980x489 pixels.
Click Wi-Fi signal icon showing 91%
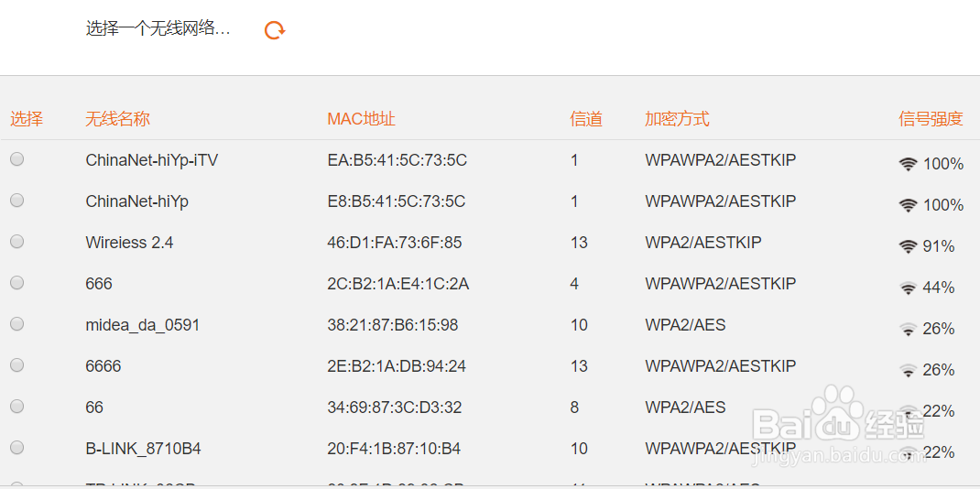point(908,246)
